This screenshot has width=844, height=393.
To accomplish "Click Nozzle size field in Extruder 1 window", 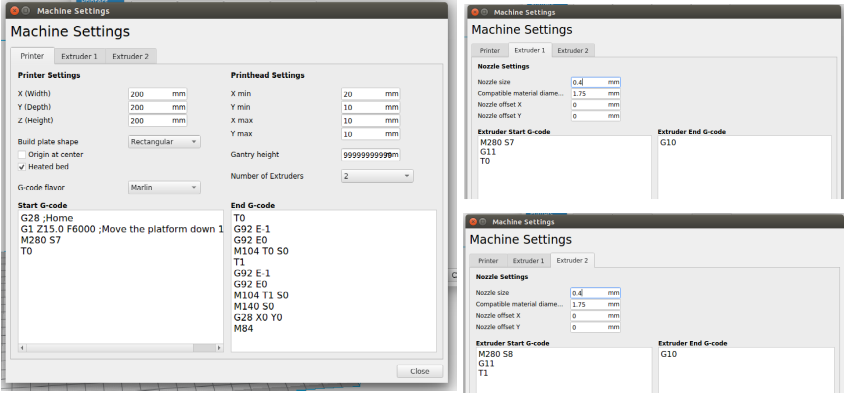I will 596,82.
